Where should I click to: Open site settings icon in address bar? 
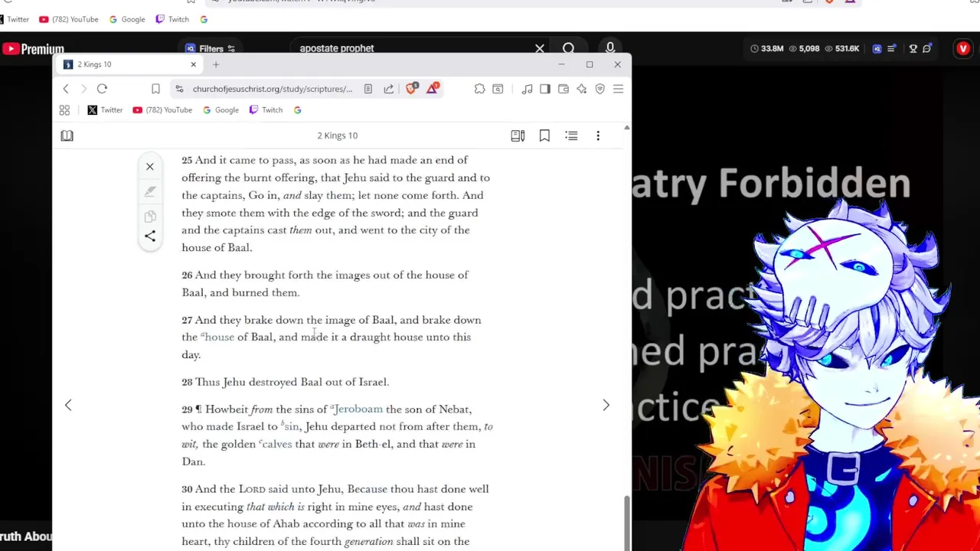(x=179, y=89)
